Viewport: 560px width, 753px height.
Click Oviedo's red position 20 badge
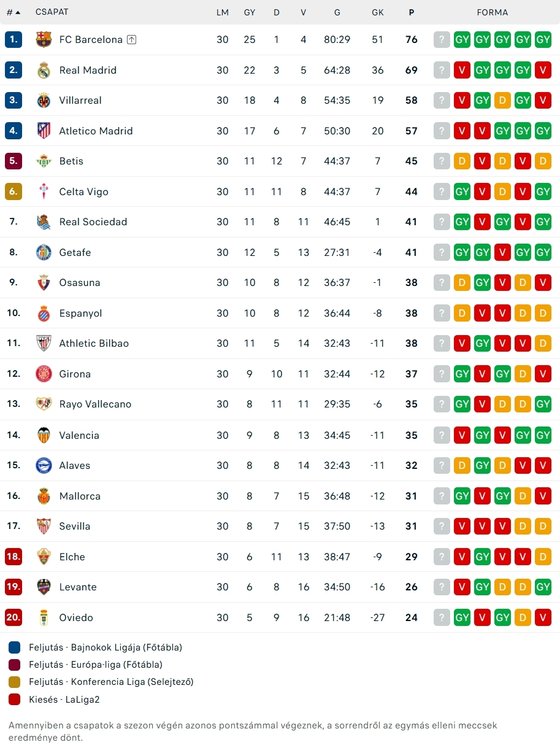(13, 617)
